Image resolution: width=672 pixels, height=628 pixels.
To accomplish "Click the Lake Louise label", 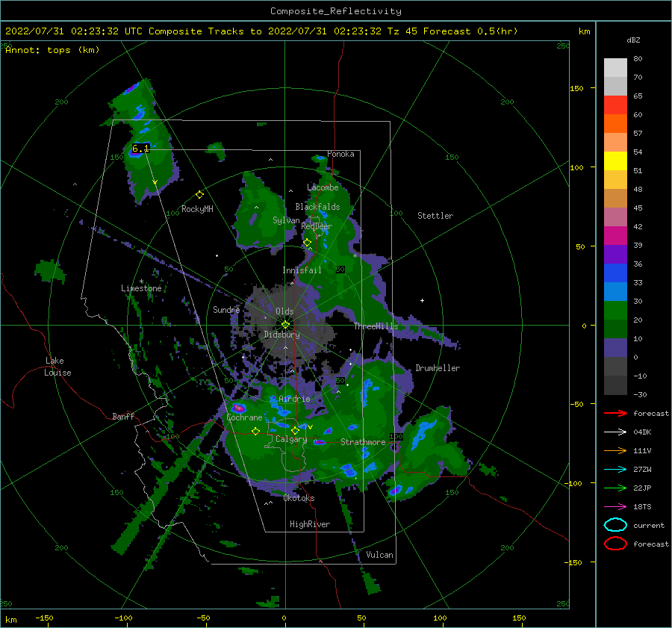I will point(57,367).
